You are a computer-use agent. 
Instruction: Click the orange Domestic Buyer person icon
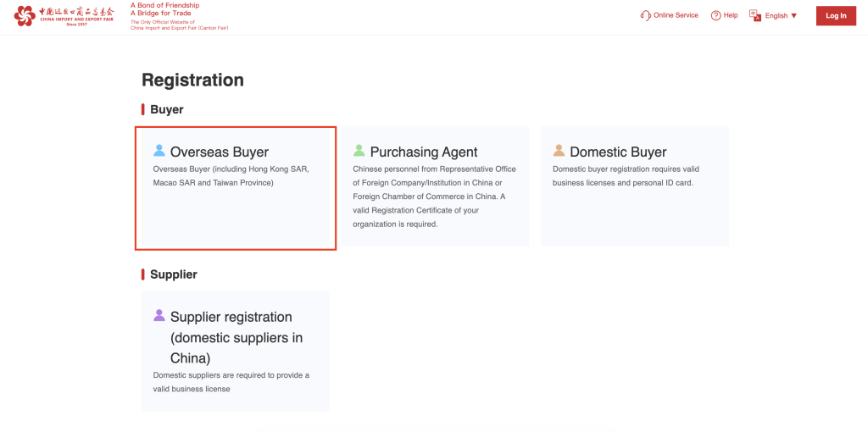(x=559, y=151)
